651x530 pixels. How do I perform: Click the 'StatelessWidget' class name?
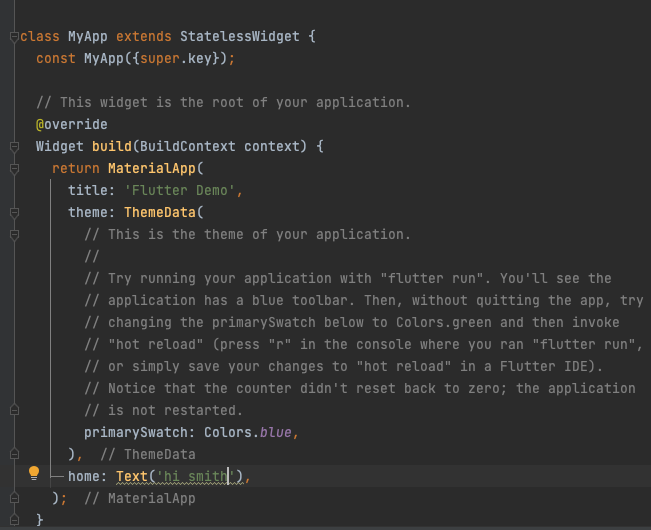pos(240,37)
